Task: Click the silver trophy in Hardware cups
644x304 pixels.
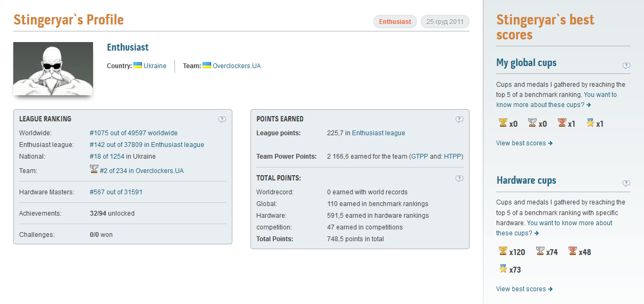Action: point(540,251)
